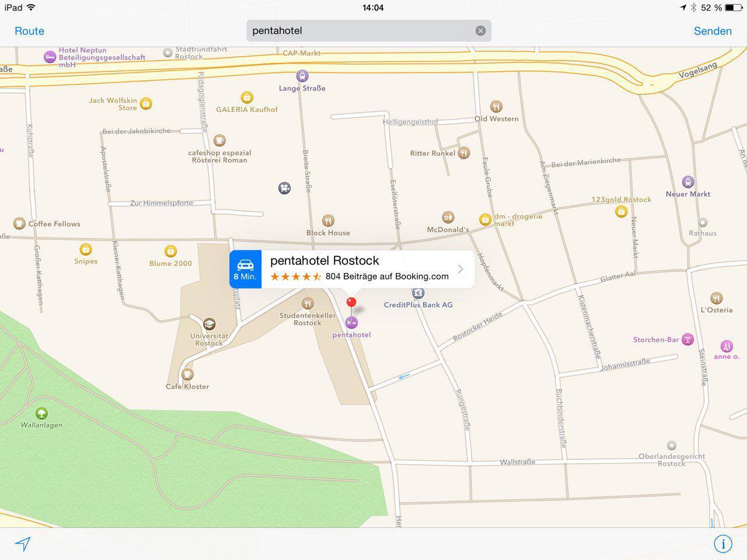Tap the Glatter Aal street label
This screenshot has width=747, height=560.
pos(617,276)
